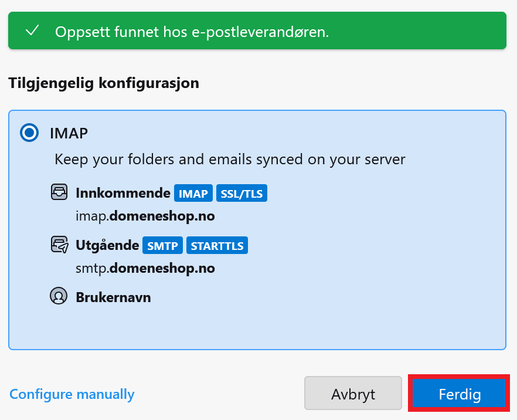Click the smtp.domeneshop.no hostname
This screenshot has width=517, height=420.
pos(145,269)
